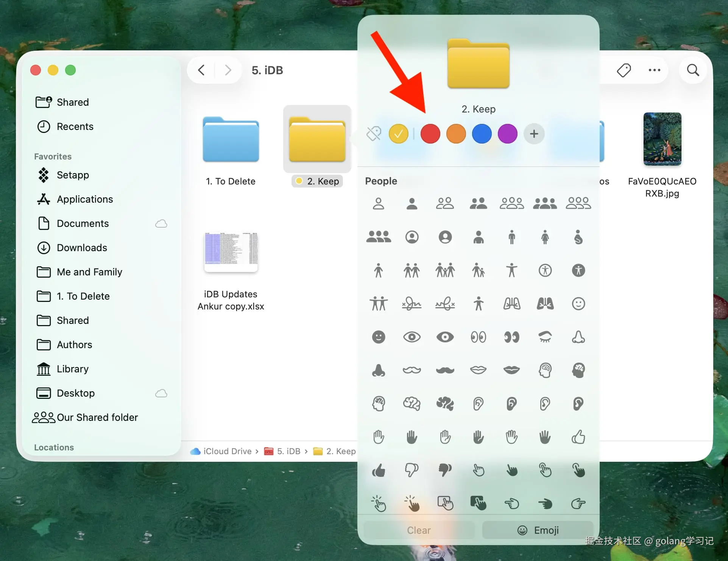
Task: Select the mustache filled symbol
Action: tap(445, 370)
